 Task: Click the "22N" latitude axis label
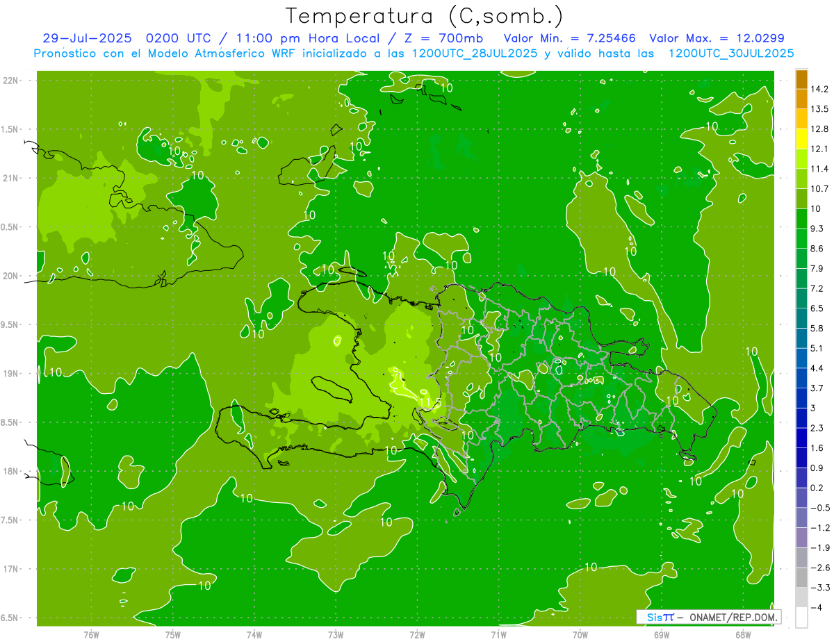[12, 81]
